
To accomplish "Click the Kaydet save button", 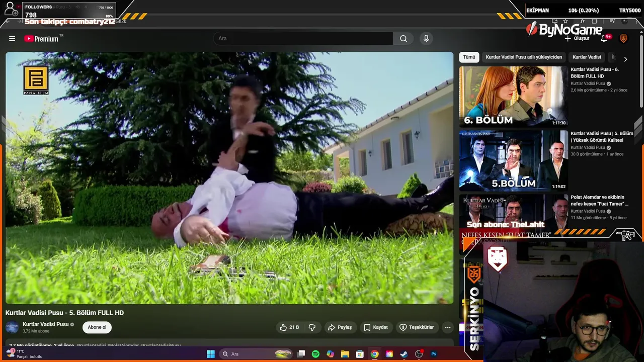I will (x=376, y=327).
